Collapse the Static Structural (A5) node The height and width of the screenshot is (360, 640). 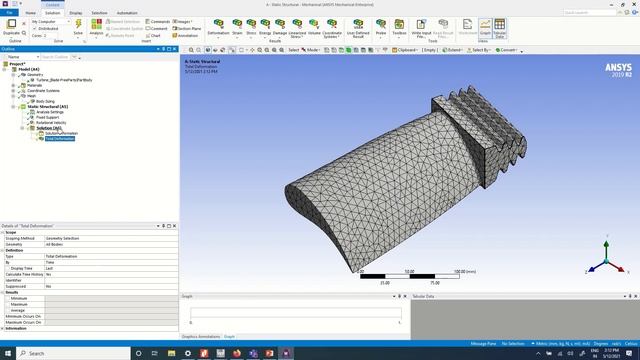tap(13, 107)
